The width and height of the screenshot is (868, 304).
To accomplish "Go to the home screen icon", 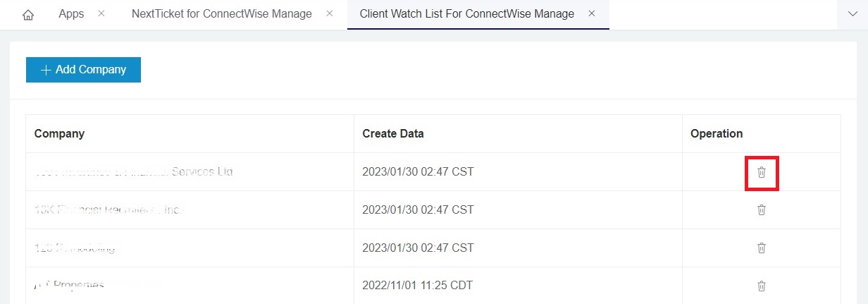I will click(28, 14).
